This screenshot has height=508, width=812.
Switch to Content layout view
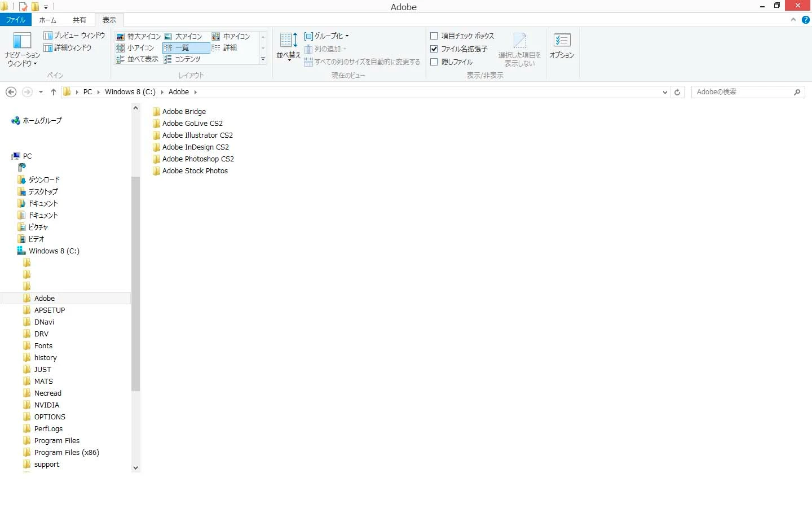tap(182, 59)
